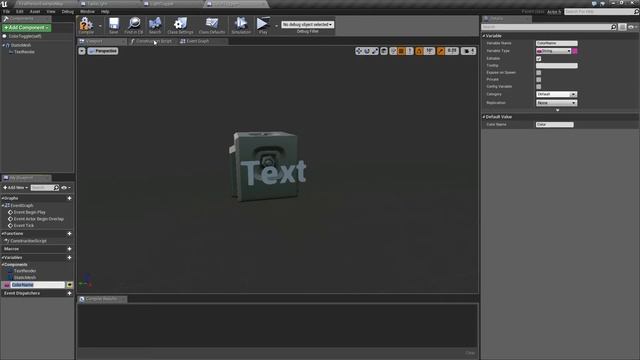Click the Color Name default value field
This screenshot has width=640, height=360.
coord(555,124)
